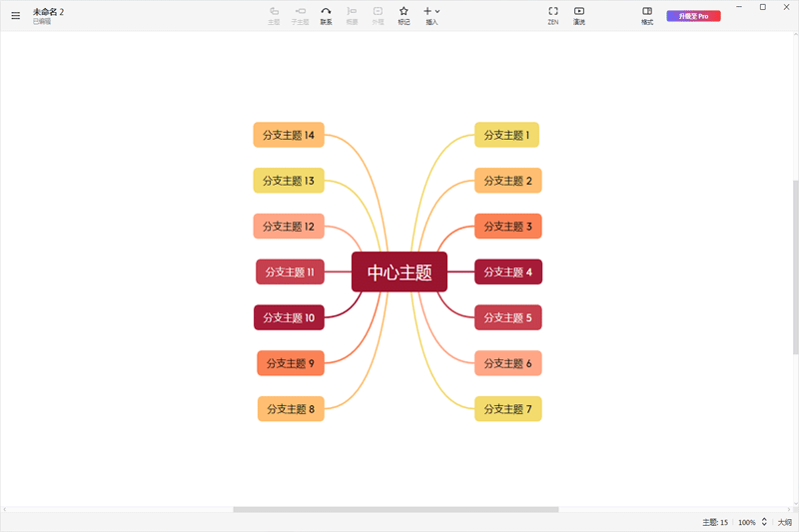The width and height of the screenshot is (799, 532).
Task: Click the 未命名 2 document title
Action: [x=48, y=12]
